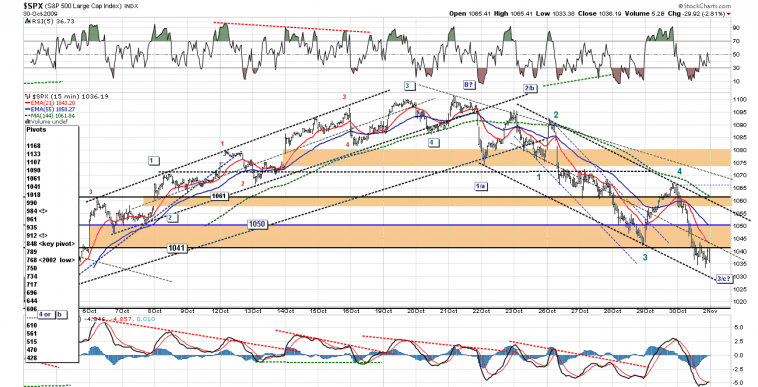Click the $SPX chart title at top left
The image size is (758, 387).
[x=32, y=6]
